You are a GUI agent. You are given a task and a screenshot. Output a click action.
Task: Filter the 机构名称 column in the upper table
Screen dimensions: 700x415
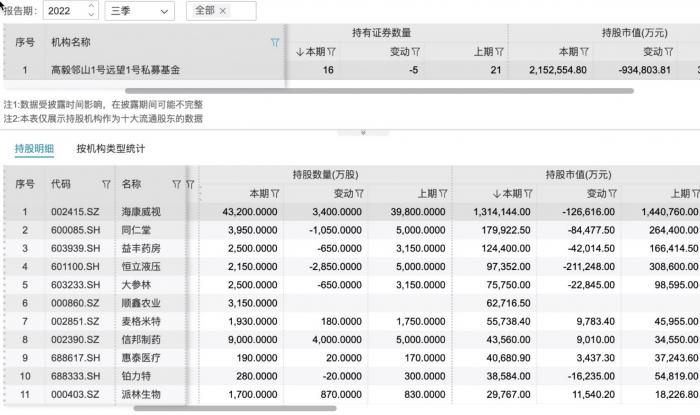click(x=275, y=42)
